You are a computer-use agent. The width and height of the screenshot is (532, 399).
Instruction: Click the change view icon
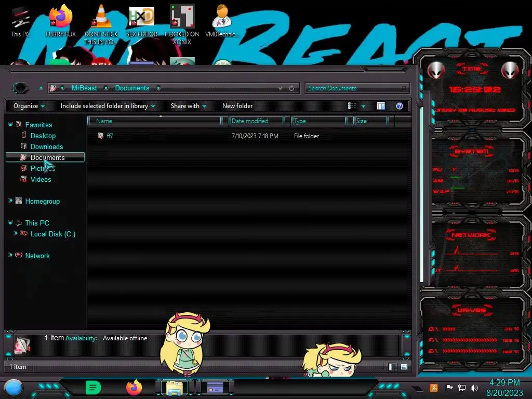click(352, 106)
